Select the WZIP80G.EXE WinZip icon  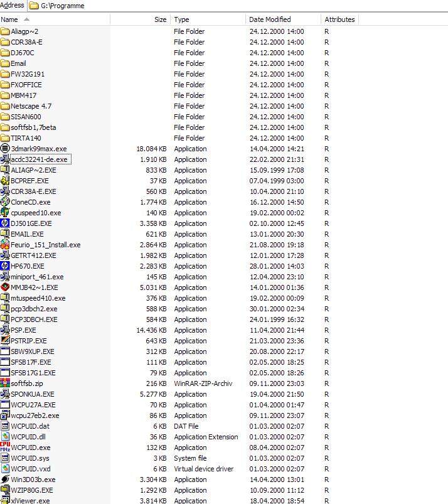coord(5,490)
